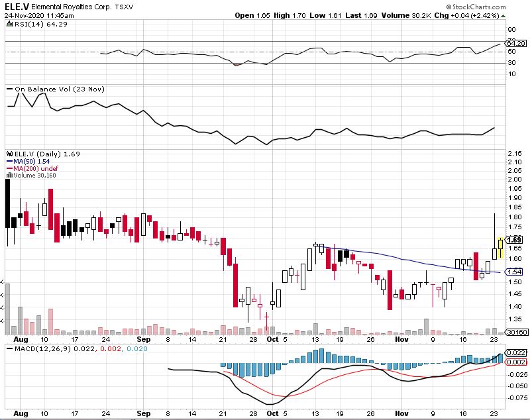This screenshot has height=420, width=530.
Task: Click the 24-Nov-2020 11:45am timestamp
Action: point(39,15)
